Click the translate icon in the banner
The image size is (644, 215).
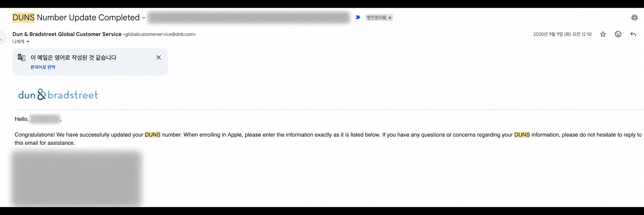pyautogui.click(x=21, y=57)
